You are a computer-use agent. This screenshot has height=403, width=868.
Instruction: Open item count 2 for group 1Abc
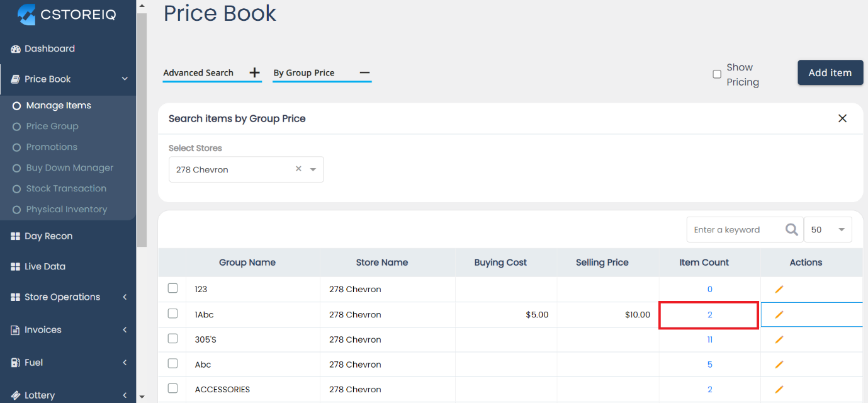click(x=709, y=315)
